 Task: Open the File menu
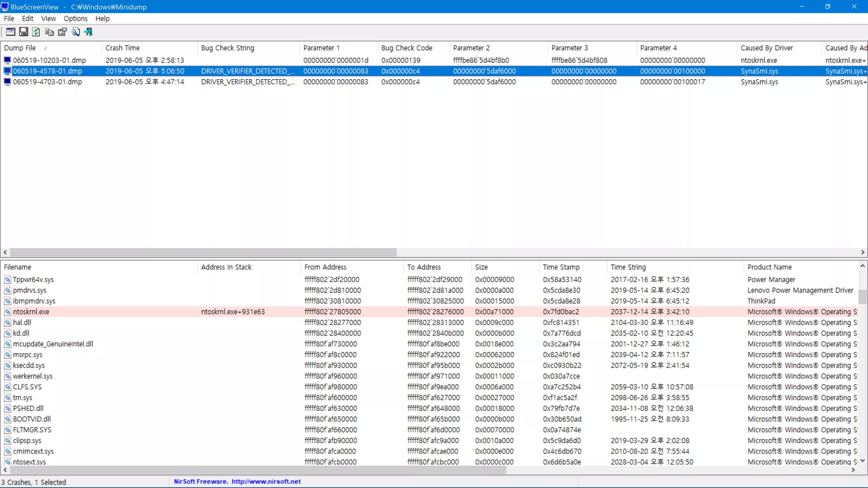(9, 19)
